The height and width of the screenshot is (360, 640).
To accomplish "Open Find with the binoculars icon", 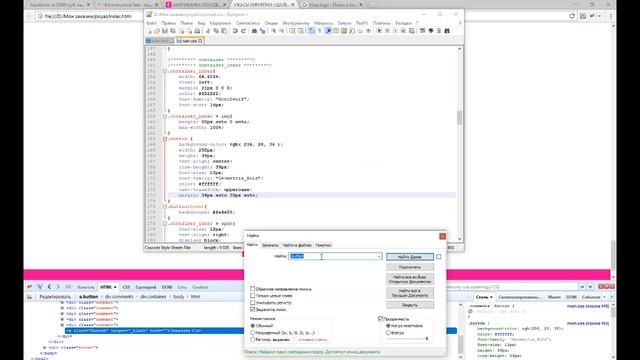I will click(x=254, y=31).
